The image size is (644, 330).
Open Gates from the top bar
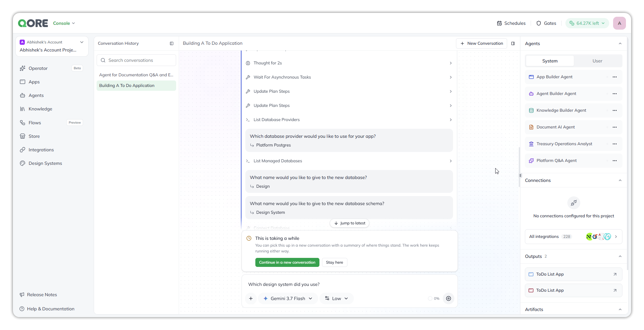click(x=546, y=23)
